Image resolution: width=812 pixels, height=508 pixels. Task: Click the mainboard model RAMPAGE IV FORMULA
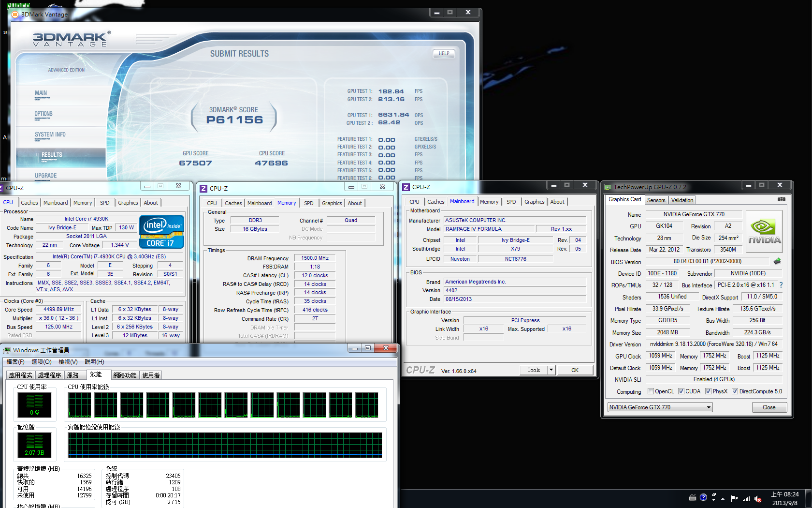tap(490, 229)
